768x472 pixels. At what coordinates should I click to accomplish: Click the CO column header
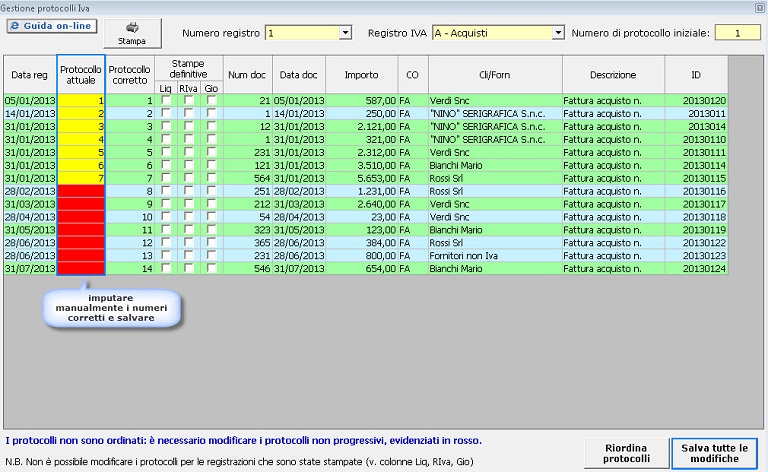(412, 75)
